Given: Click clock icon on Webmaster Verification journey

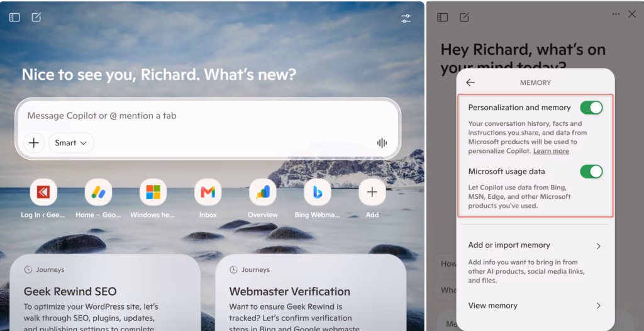Looking at the screenshot, I should pos(233,270).
